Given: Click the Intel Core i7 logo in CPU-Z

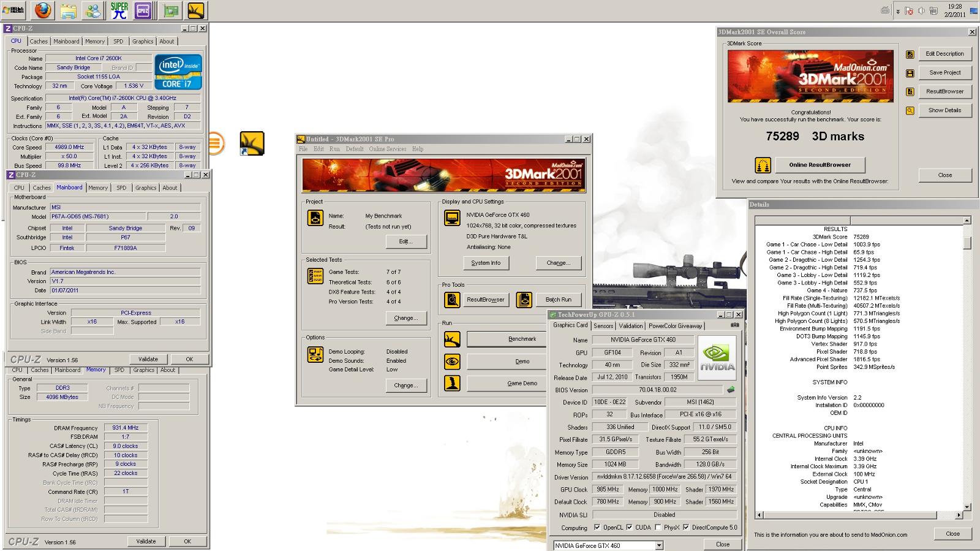Looking at the screenshot, I should [178, 72].
